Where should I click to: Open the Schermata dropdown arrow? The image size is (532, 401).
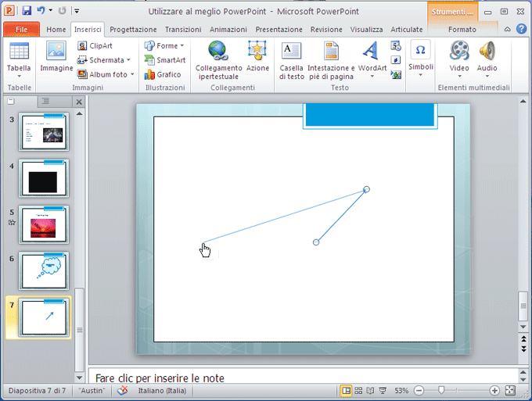click(x=128, y=60)
